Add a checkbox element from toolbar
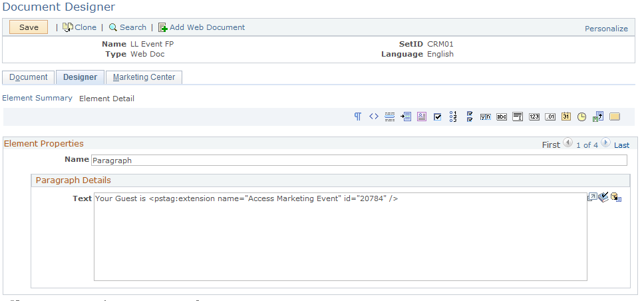 437,117
